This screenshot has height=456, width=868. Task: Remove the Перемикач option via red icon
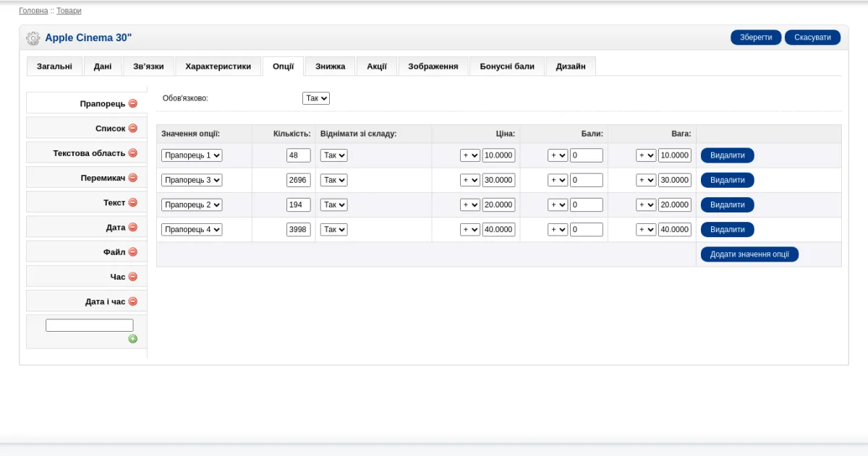pos(132,178)
